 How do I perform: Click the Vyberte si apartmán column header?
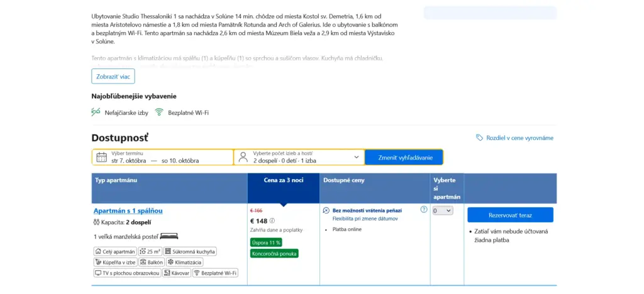click(447, 188)
